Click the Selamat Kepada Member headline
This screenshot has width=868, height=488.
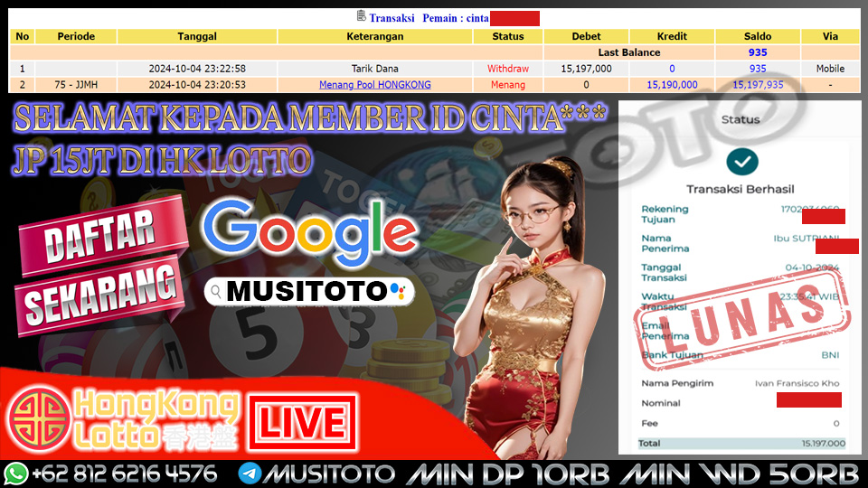(x=310, y=117)
